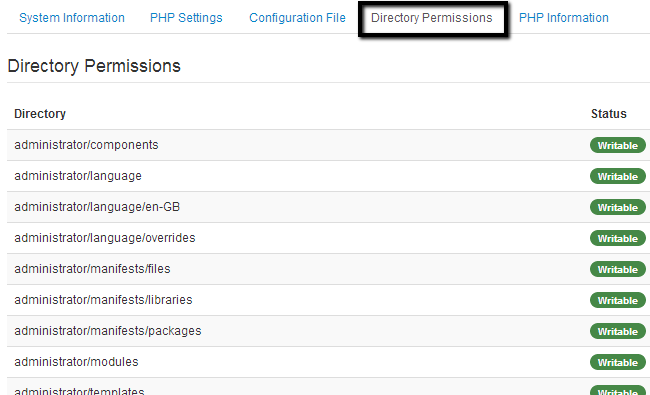Select the administrator/modules directory text
This screenshot has height=395, width=650.
tap(76, 362)
